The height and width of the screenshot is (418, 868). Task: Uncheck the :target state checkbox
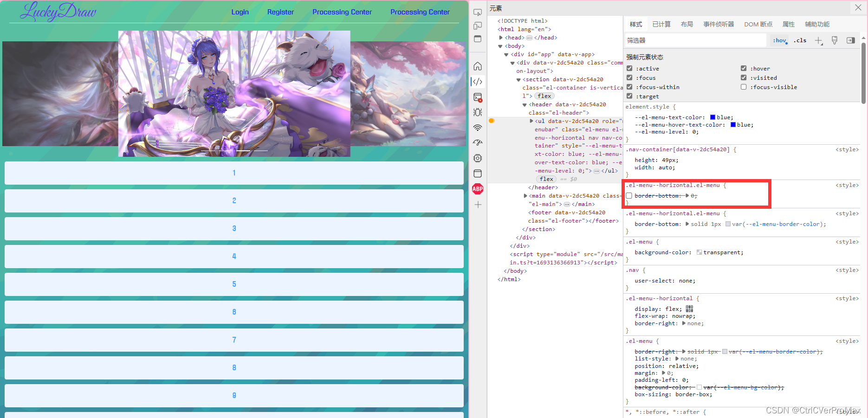click(629, 96)
